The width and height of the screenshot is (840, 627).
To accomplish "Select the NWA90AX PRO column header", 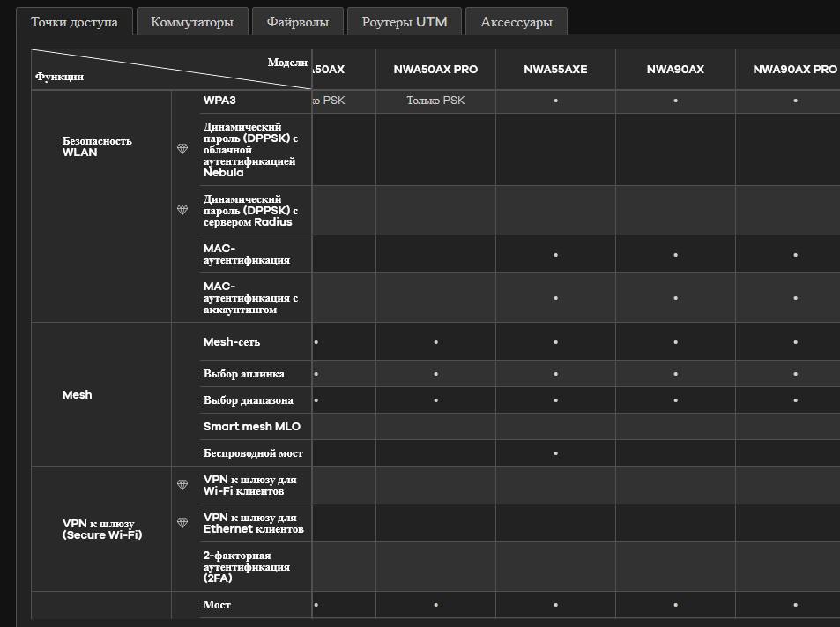I will click(795, 69).
